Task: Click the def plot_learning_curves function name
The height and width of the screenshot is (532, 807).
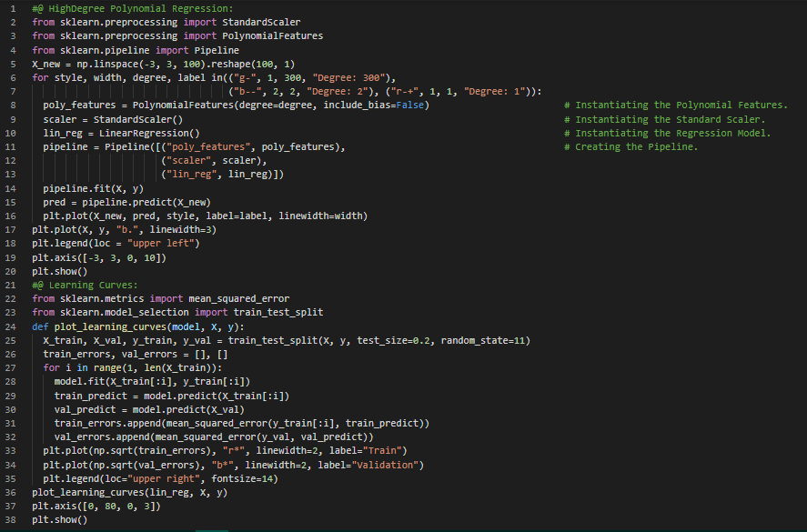Action: pos(111,326)
